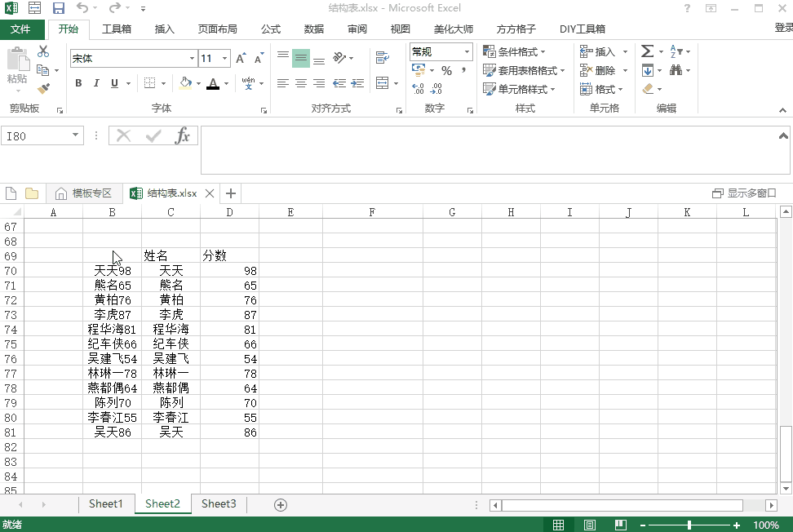Click the Save icon in Quick Access toolbar

pos(57,8)
